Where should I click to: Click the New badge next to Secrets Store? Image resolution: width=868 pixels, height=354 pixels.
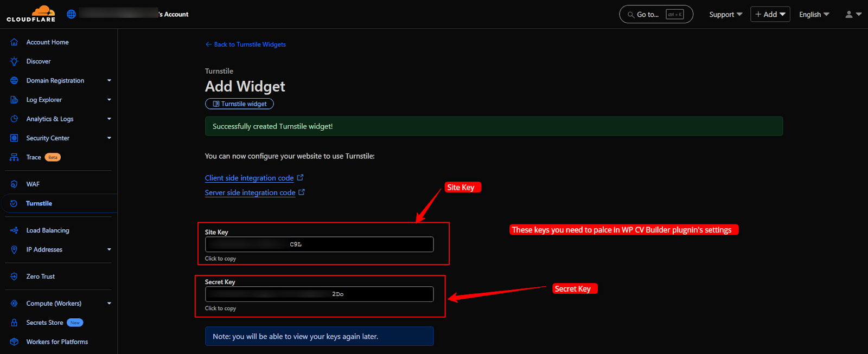tap(75, 323)
